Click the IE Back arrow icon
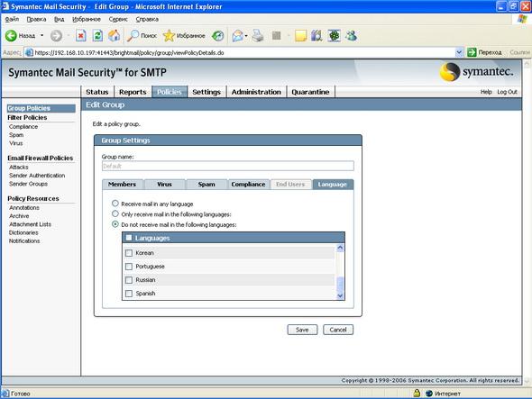This screenshot has width=532, height=399. point(11,36)
